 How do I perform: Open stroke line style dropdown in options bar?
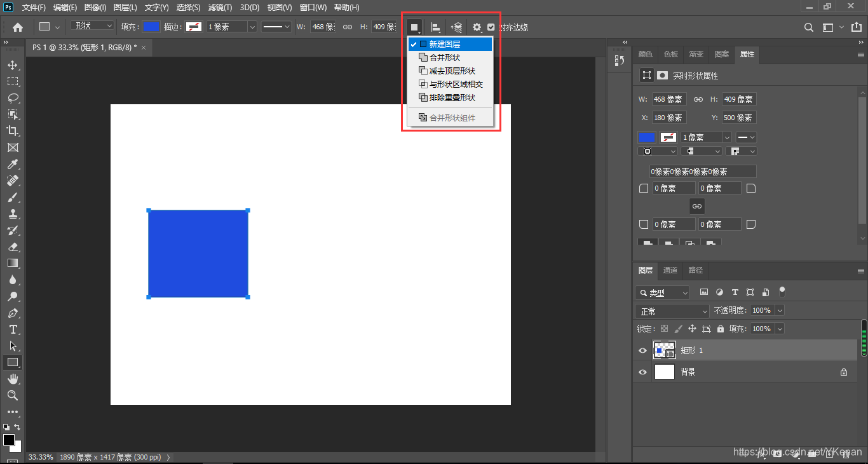pyautogui.click(x=276, y=27)
